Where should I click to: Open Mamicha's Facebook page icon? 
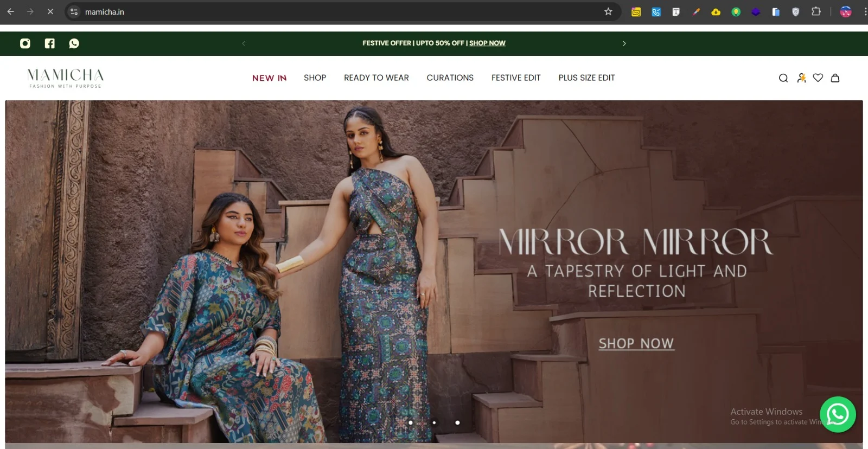[50, 43]
